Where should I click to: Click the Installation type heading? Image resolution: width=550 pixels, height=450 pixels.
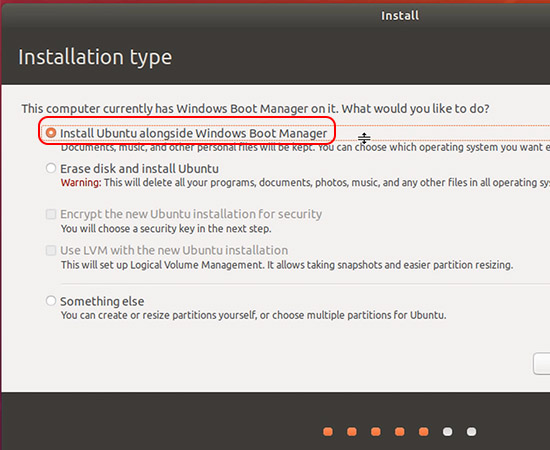point(95,57)
